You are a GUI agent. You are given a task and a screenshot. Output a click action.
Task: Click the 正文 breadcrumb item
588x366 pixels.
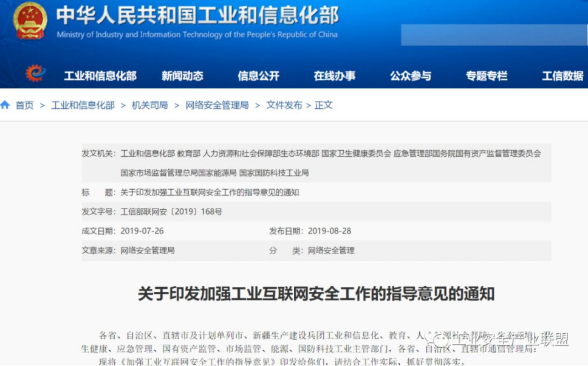coord(323,105)
